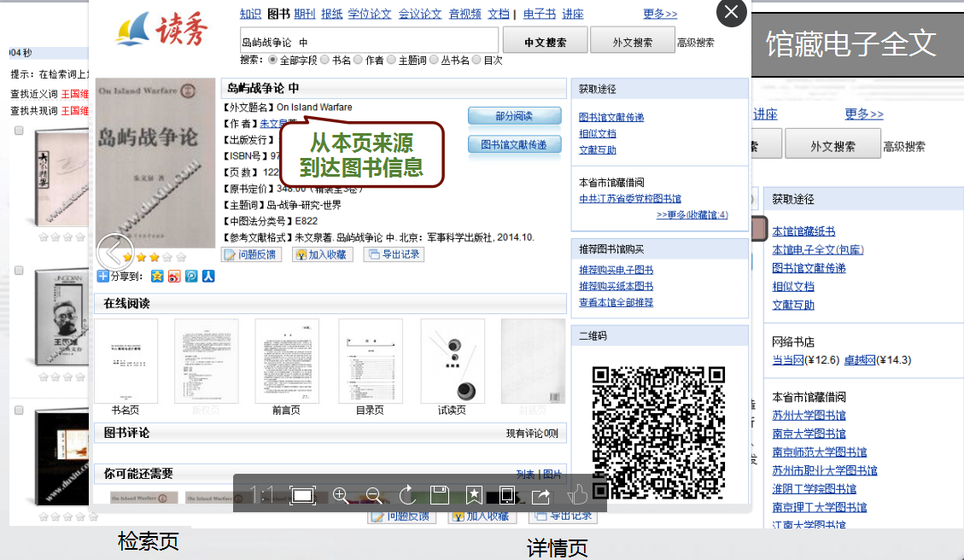Click the fit-to-screen view icon
Viewport: 964px width, 560px height.
coord(301,495)
